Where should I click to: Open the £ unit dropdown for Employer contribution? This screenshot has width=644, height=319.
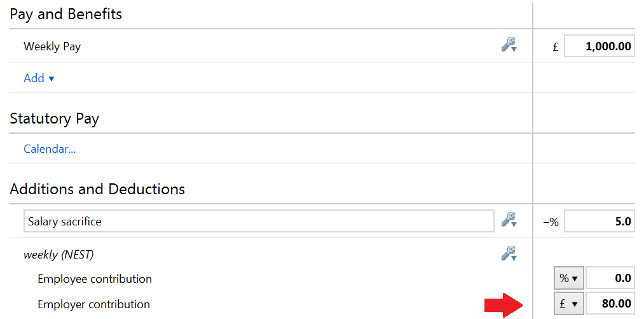[568, 304]
